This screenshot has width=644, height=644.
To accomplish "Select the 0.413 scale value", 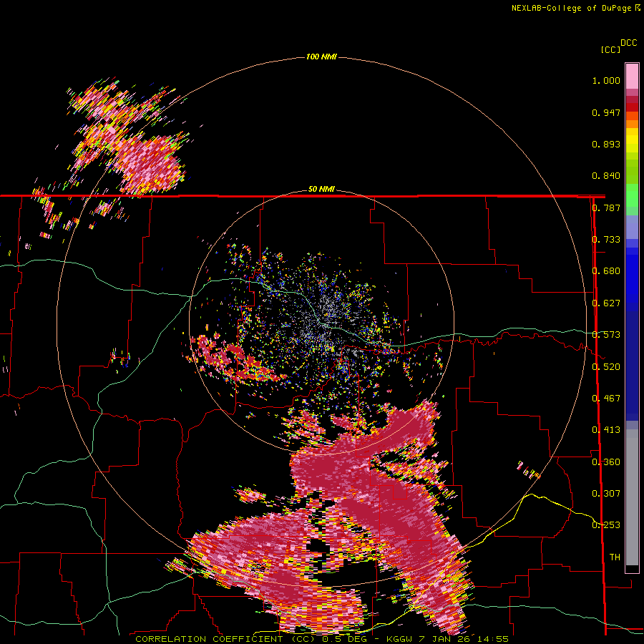I will pos(606,430).
